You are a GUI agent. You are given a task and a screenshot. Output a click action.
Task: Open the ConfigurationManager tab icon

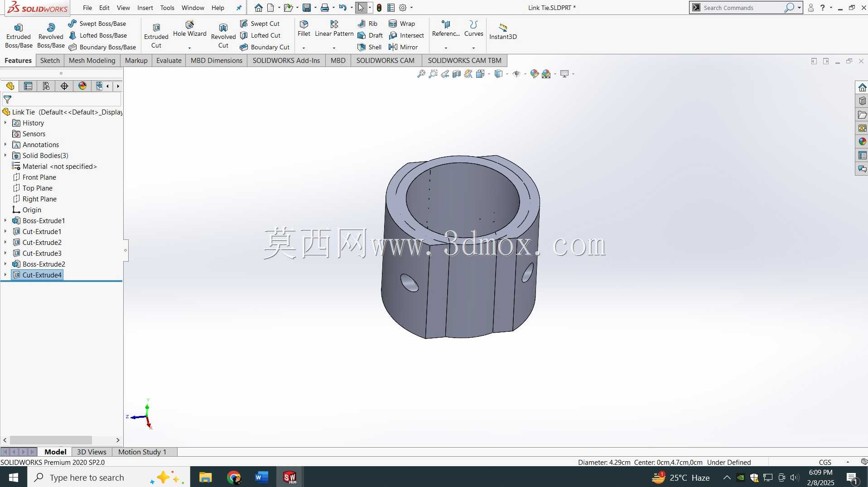pyautogui.click(x=46, y=86)
